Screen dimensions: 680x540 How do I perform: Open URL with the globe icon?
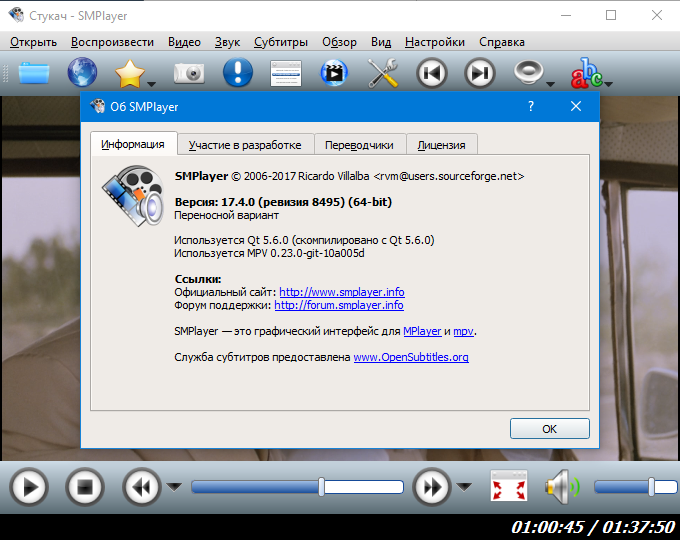tap(82, 72)
